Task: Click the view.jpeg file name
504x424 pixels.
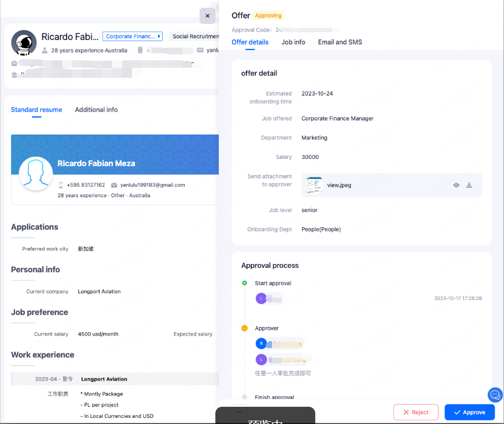Action: pos(339,185)
